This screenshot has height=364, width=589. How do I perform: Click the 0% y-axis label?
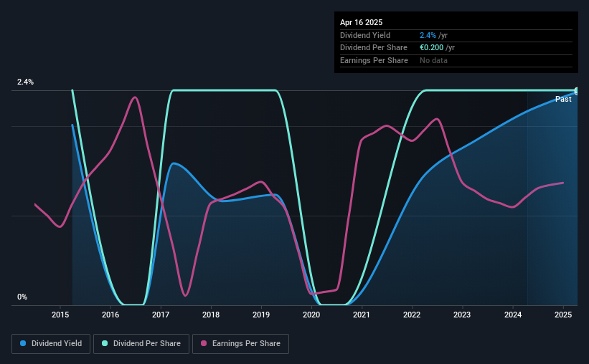[x=22, y=297]
